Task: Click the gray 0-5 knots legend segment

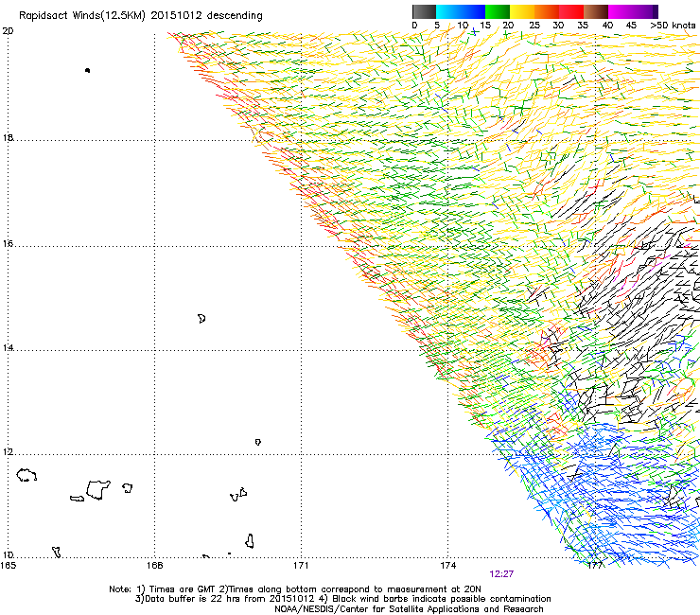Action: coord(424,11)
